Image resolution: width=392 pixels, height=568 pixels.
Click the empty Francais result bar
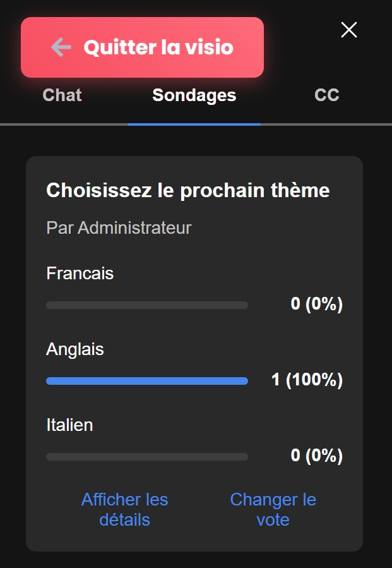(x=147, y=305)
